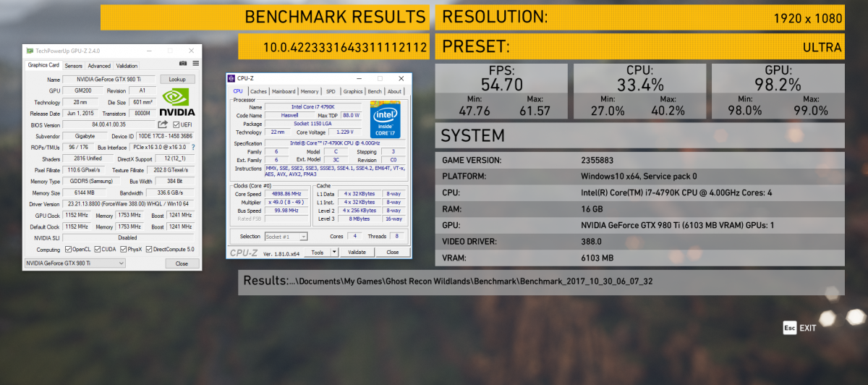Click the average FPS value 54.70
The height and width of the screenshot is (385, 868).
501,85
